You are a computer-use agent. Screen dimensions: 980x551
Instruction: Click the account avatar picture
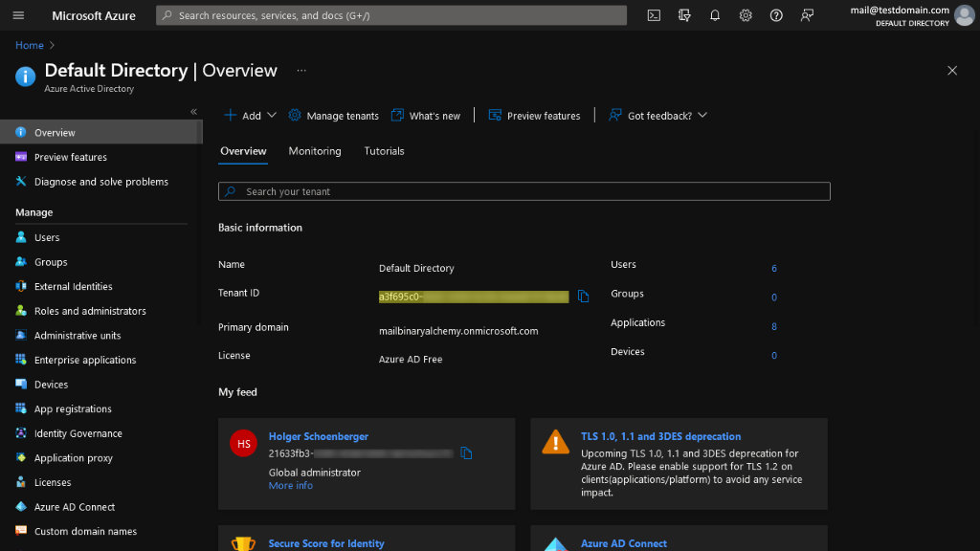(x=965, y=15)
